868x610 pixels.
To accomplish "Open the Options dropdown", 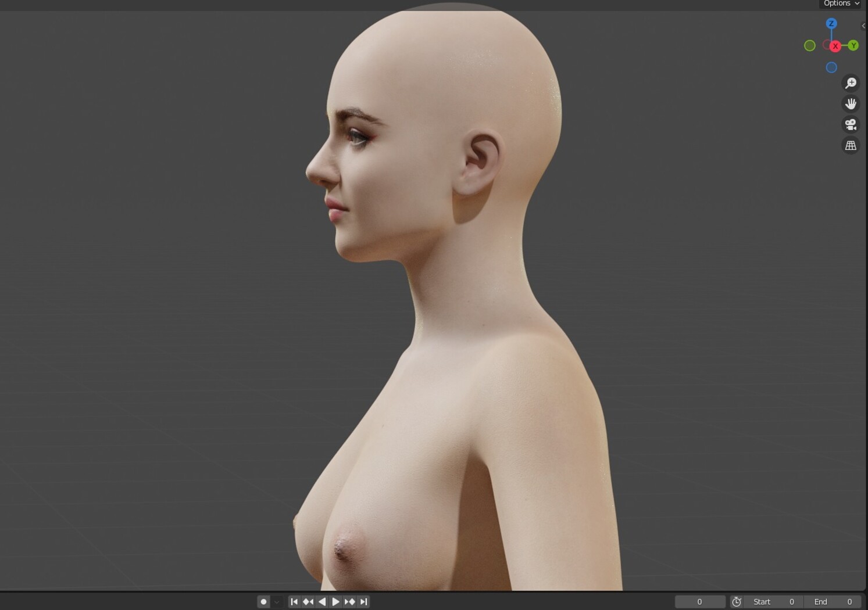I will pyautogui.click(x=840, y=3).
